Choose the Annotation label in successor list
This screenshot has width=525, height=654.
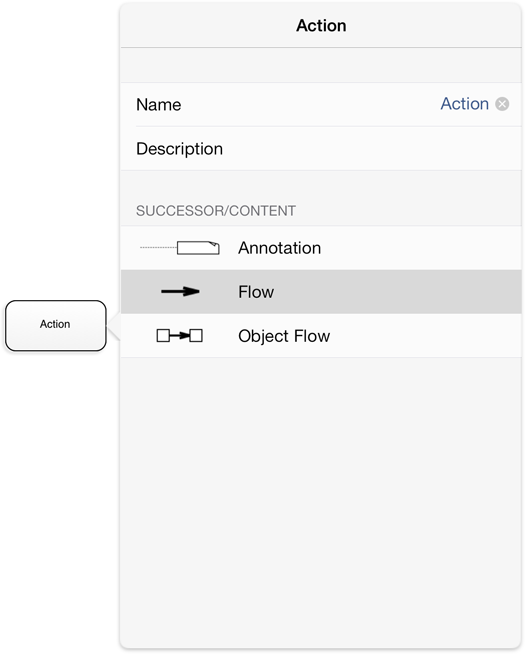pos(279,248)
